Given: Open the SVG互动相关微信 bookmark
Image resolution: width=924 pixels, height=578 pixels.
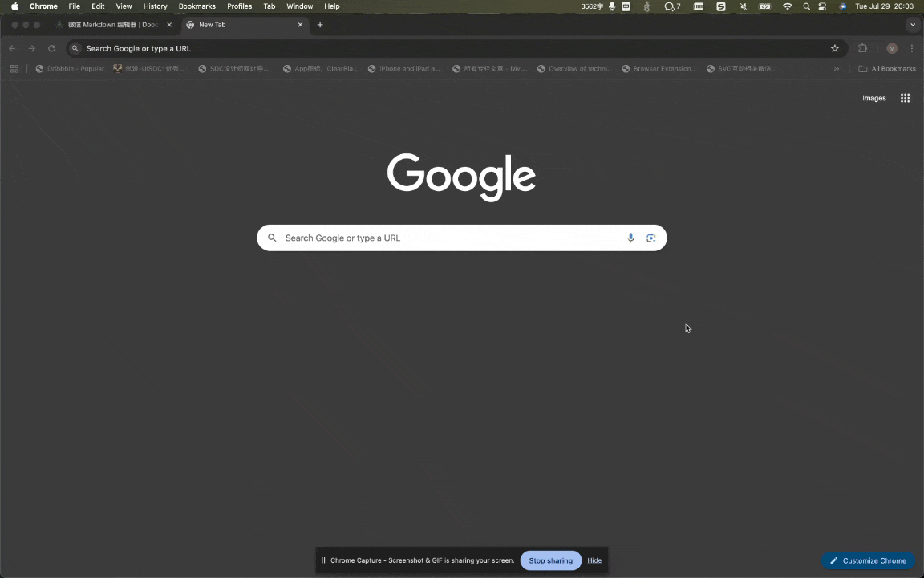Looking at the screenshot, I should (x=741, y=68).
